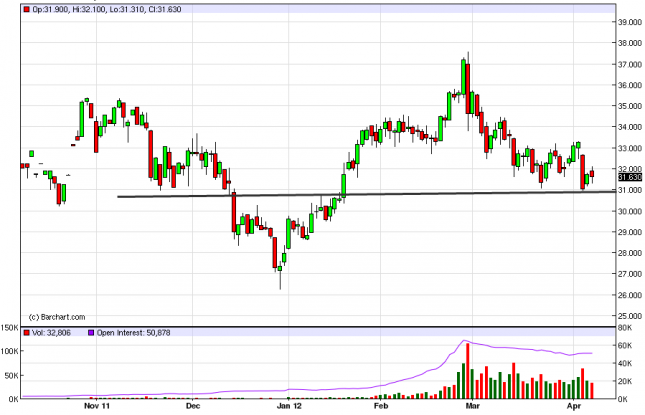Screen dimensions: 645x415
Task: Click the 38.000 price axis label
Action: click(x=629, y=43)
